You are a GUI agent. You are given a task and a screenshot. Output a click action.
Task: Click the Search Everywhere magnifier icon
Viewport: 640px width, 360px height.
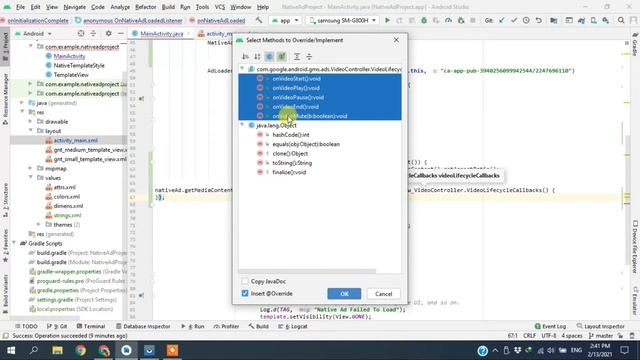coord(621,20)
